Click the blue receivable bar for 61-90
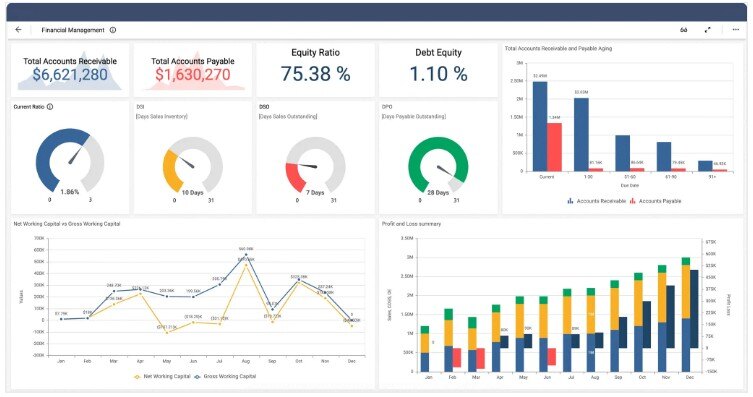 pos(664,156)
